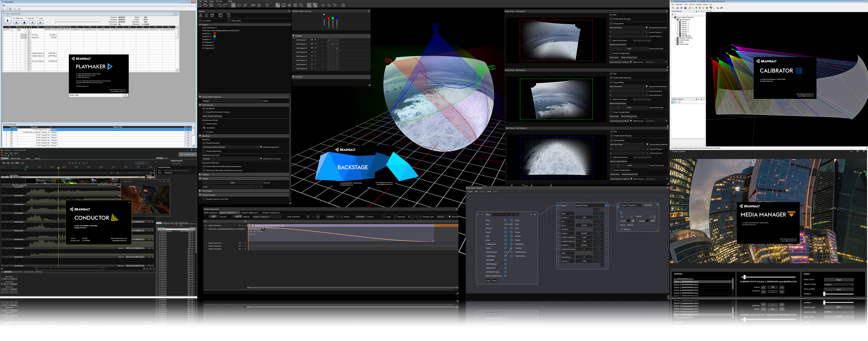Click the gear icon in Playmaker toolbar
Viewport: 868px width, 341px height.
tap(19, 9)
